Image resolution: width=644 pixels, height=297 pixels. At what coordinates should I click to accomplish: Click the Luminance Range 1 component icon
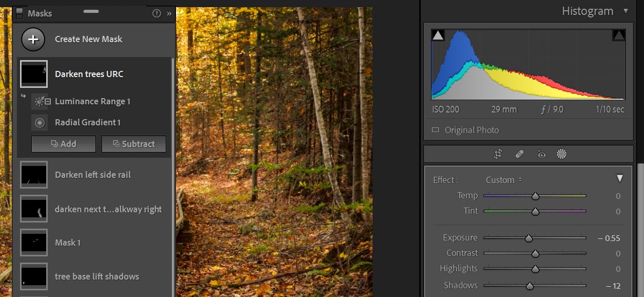point(40,101)
